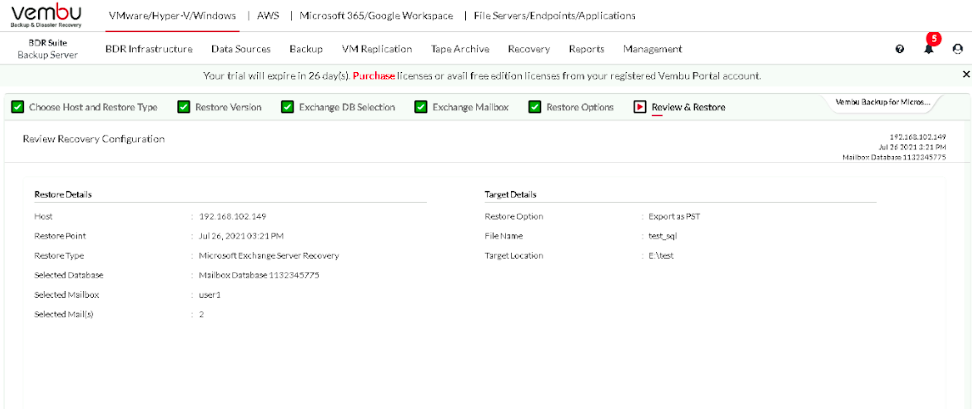Open Microsoft 365/Google Workspace tab
This screenshot has height=409, width=972.
[x=376, y=16]
